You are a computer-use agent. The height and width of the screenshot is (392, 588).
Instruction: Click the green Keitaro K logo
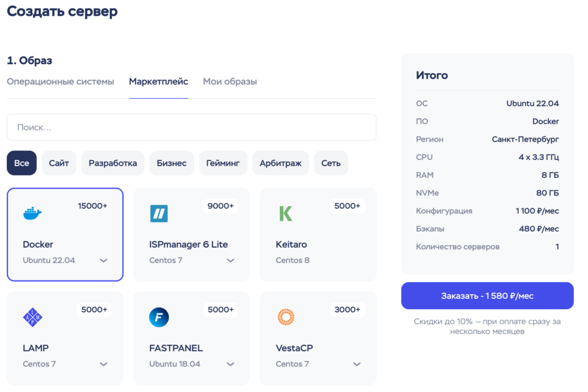(285, 213)
